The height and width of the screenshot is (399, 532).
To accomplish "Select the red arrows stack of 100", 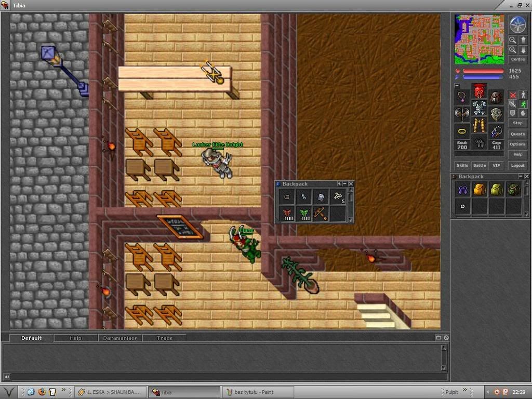I will [x=287, y=214].
